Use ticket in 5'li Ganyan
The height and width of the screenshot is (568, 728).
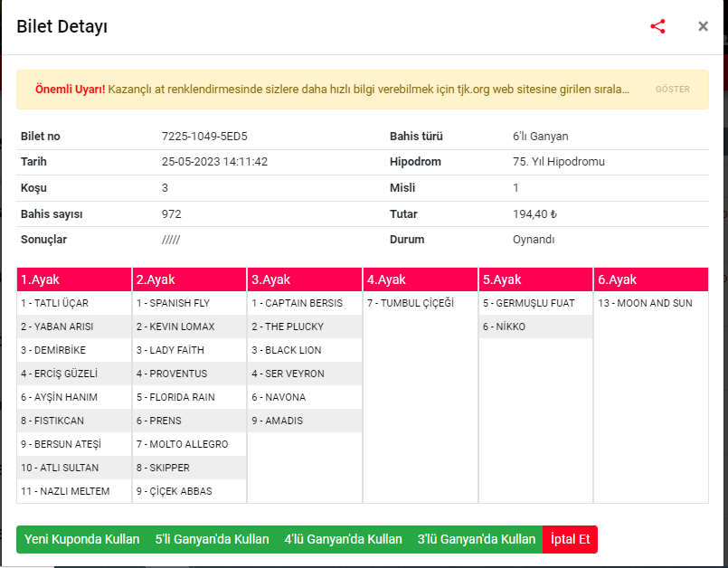coord(213,539)
